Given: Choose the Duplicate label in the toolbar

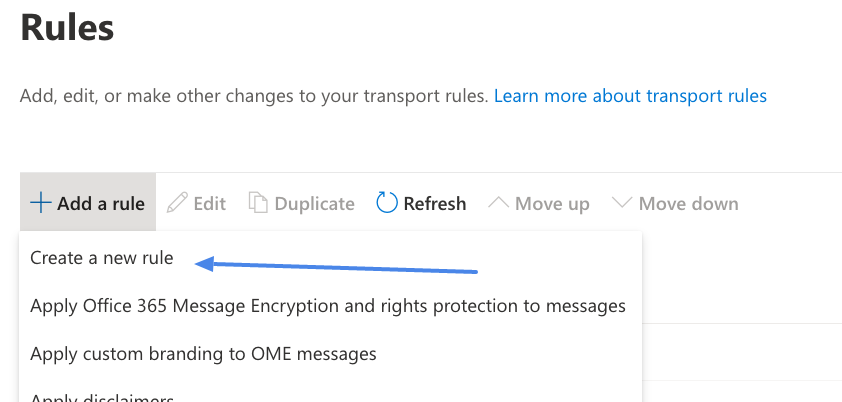Looking at the screenshot, I should [315, 204].
